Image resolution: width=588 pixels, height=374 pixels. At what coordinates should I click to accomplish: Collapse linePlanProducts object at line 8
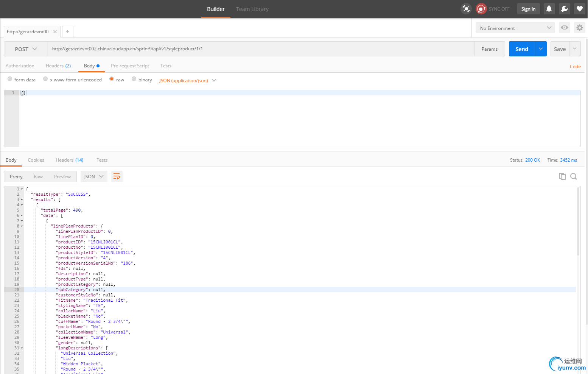pos(22,226)
